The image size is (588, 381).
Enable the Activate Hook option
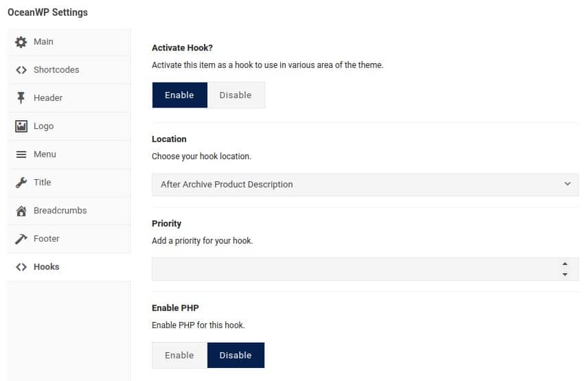[x=179, y=95]
